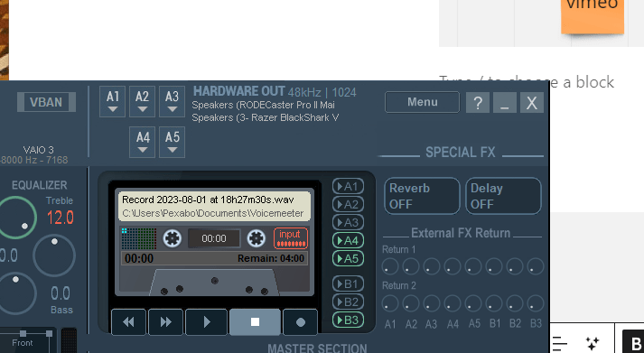This screenshot has width=644, height=353.
Task: Toggle recorder output to bus B1
Action: [x=348, y=283]
